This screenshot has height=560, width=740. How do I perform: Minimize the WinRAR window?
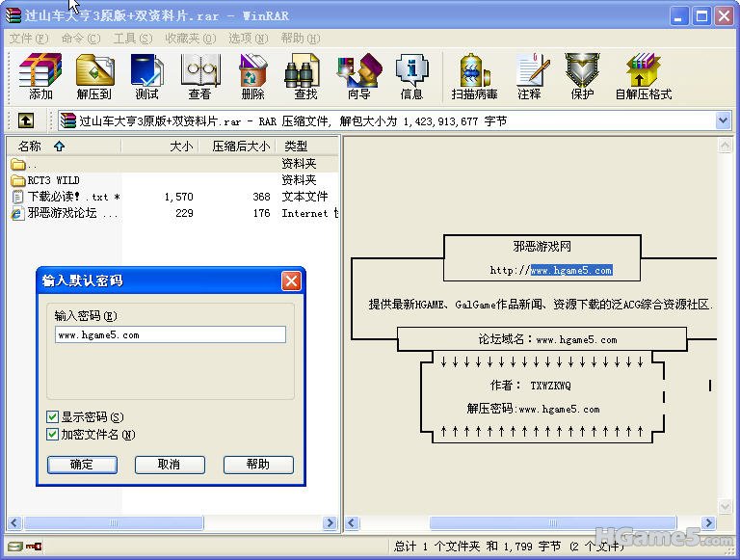coord(678,16)
